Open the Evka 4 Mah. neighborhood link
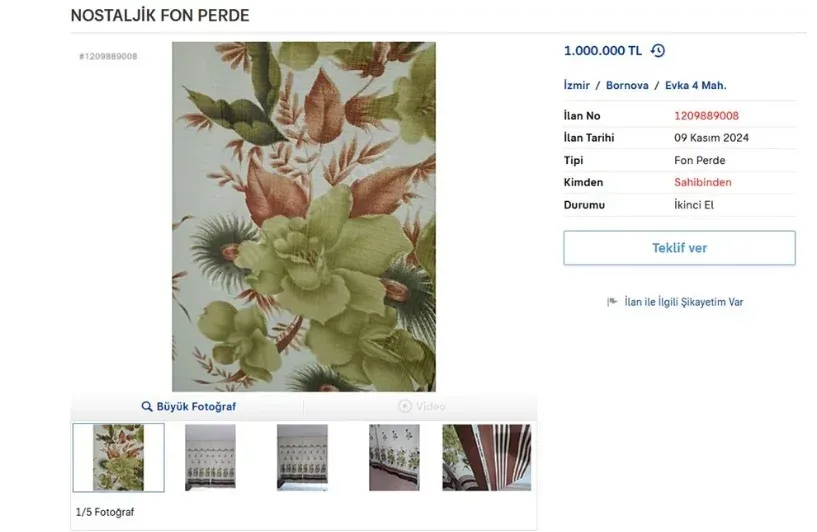This screenshot has width=817, height=532. [x=696, y=86]
